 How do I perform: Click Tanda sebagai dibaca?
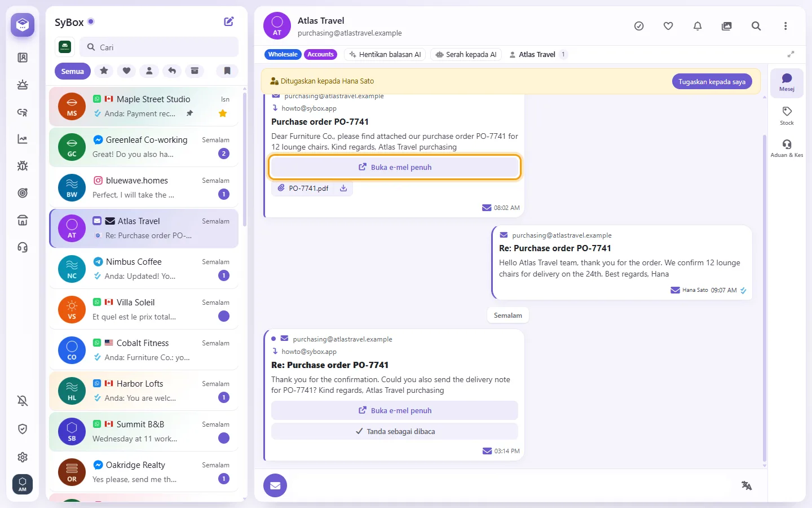(x=395, y=431)
